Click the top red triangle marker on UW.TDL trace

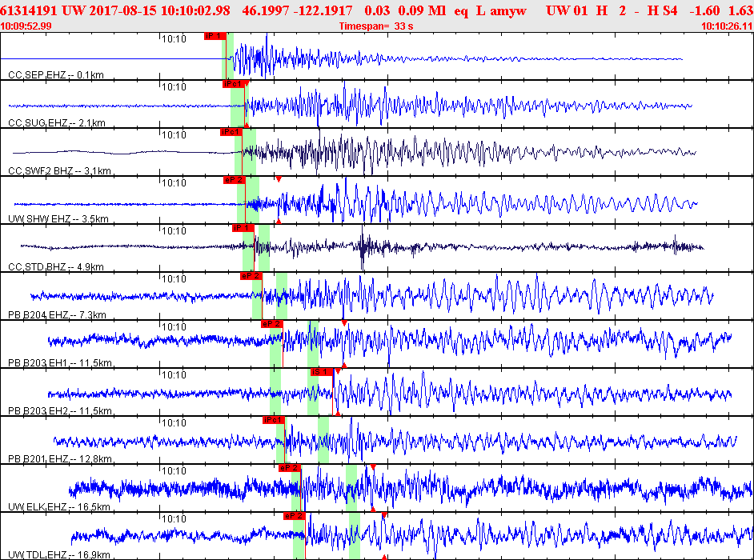tap(383, 516)
